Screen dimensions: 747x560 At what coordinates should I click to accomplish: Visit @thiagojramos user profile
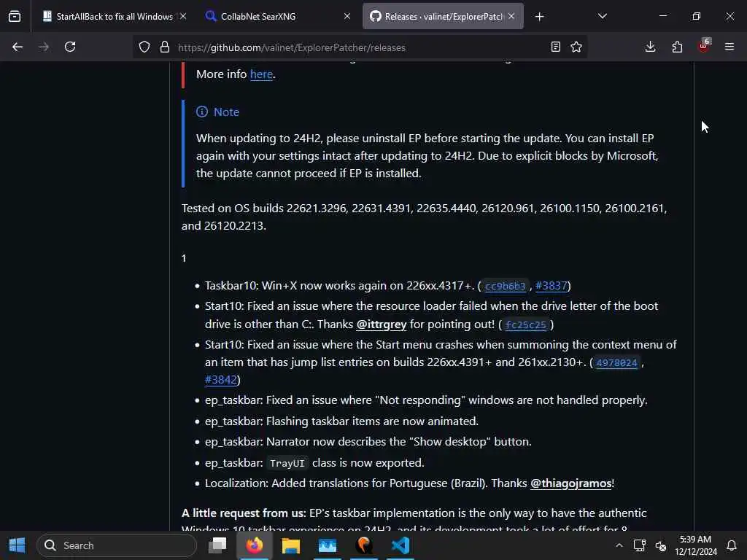[x=570, y=483]
